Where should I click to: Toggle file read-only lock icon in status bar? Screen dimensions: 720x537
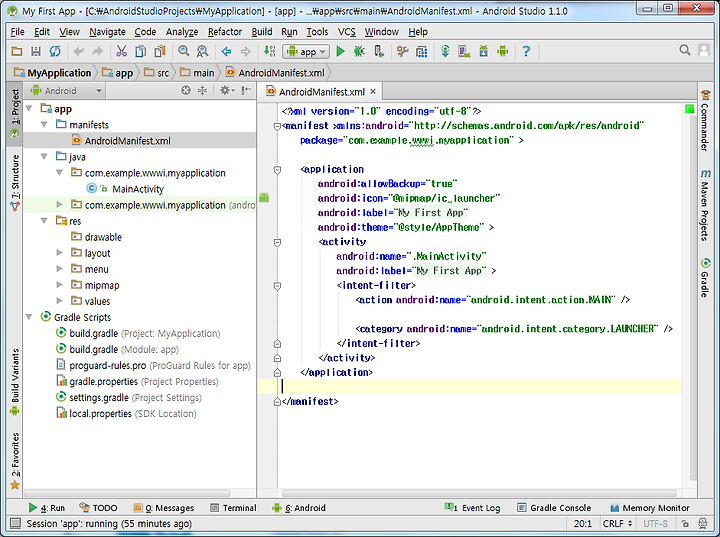pos(685,524)
